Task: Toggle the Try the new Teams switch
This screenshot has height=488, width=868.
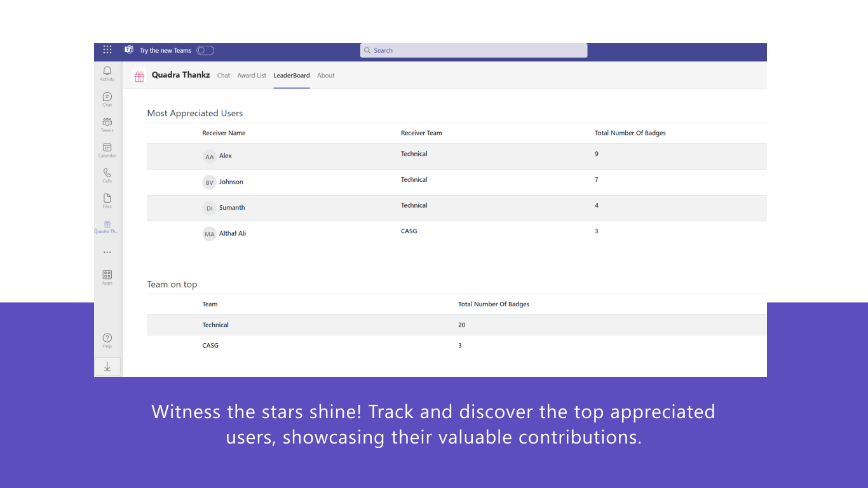Action: [x=205, y=50]
